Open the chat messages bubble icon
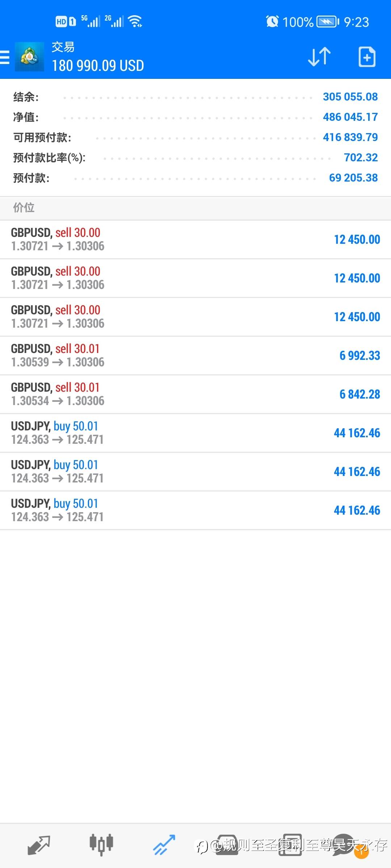Viewport: 391px width, 868px height. pyautogui.click(x=344, y=845)
